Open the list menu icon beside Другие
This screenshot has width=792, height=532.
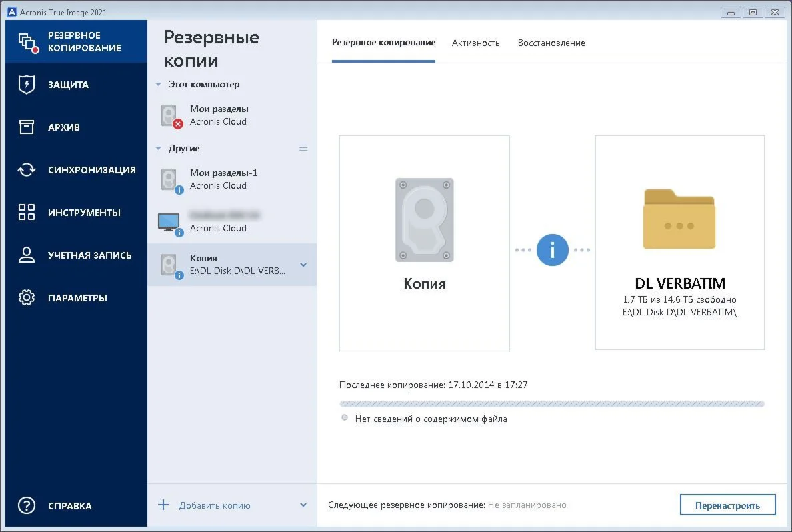(x=303, y=148)
